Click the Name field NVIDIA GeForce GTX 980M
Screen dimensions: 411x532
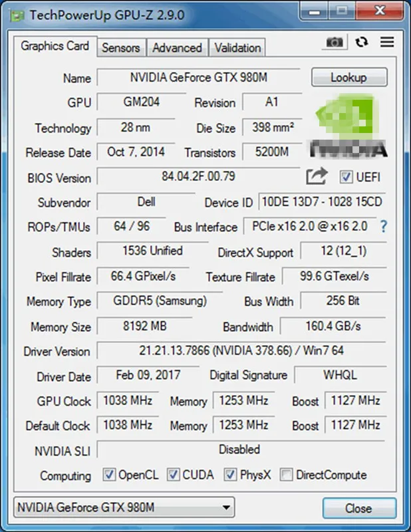(199, 77)
